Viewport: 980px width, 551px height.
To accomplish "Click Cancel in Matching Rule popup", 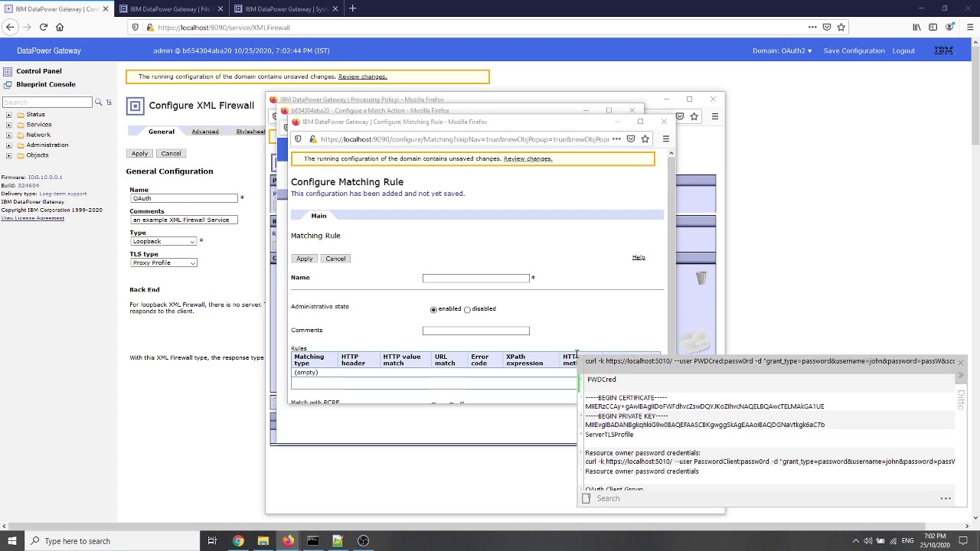I will pyautogui.click(x=335, y=259).
